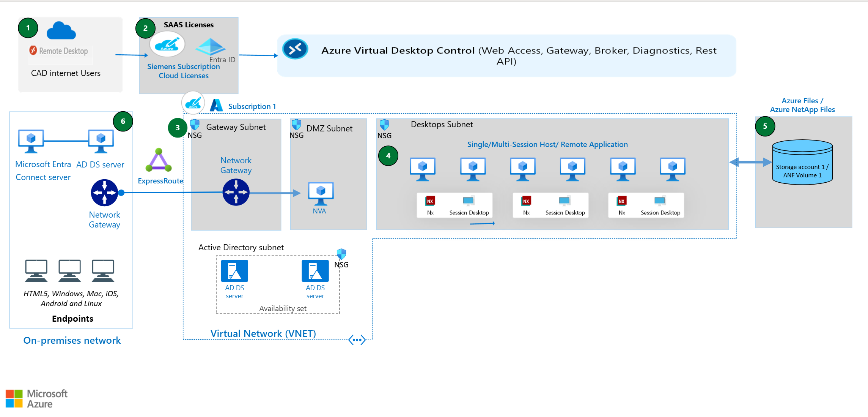Click the Siemens Subscription Cloud Licenses label

(x=184, y=71)
